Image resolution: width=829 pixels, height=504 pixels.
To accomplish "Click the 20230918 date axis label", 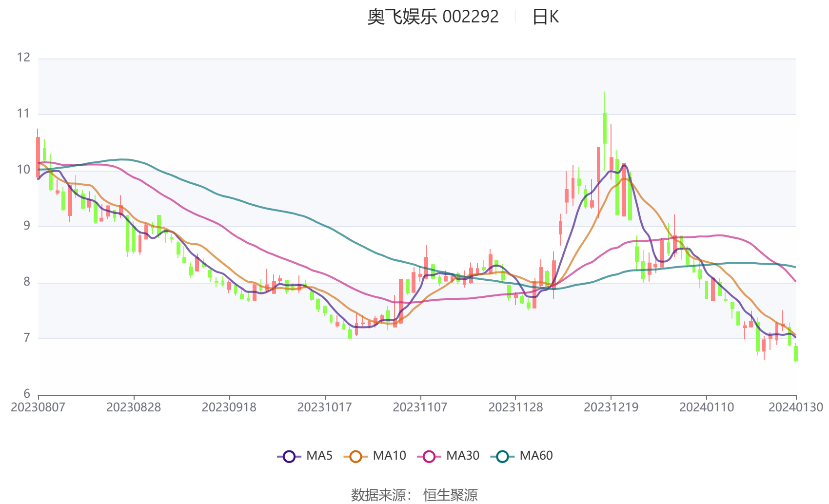I will (229, 407).
